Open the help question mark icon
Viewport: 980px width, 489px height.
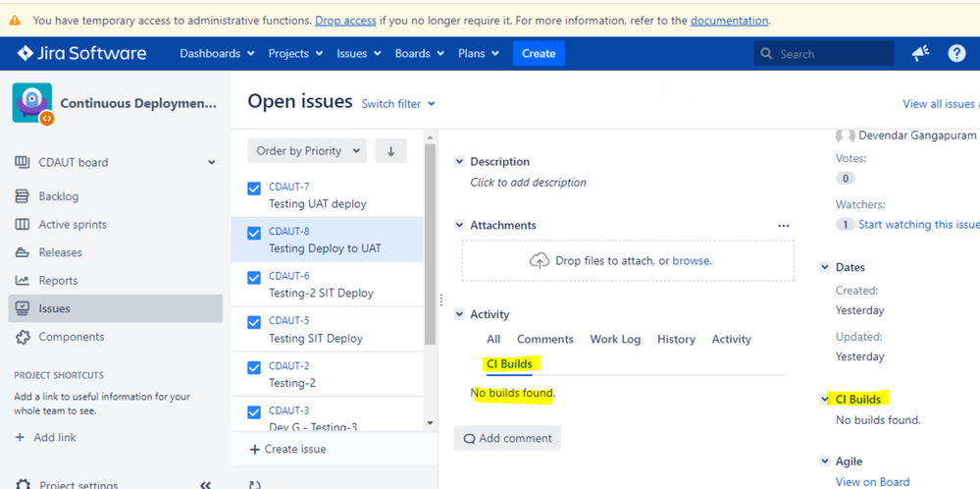click(956, 54)
